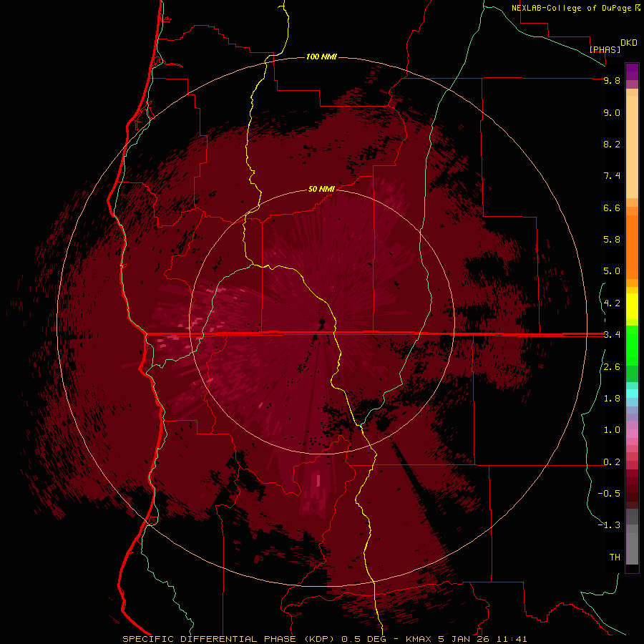This screenshot has width=644, height=644.
Task: Click the 5.8 legend value
Action: [612, 239]
